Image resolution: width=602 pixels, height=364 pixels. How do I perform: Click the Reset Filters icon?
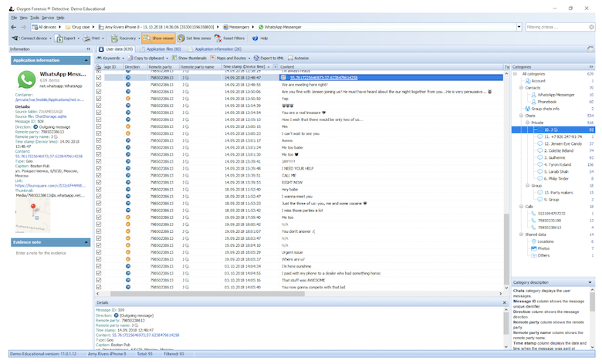click(x=218, y=39)
